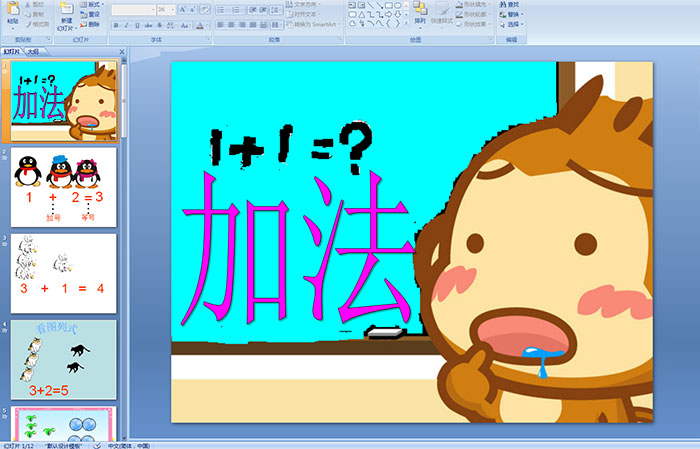Open the Select (选择) dropdown
The width and height of the screenshot is (700, 449).
pyautogui.click(x=512, y=24)
